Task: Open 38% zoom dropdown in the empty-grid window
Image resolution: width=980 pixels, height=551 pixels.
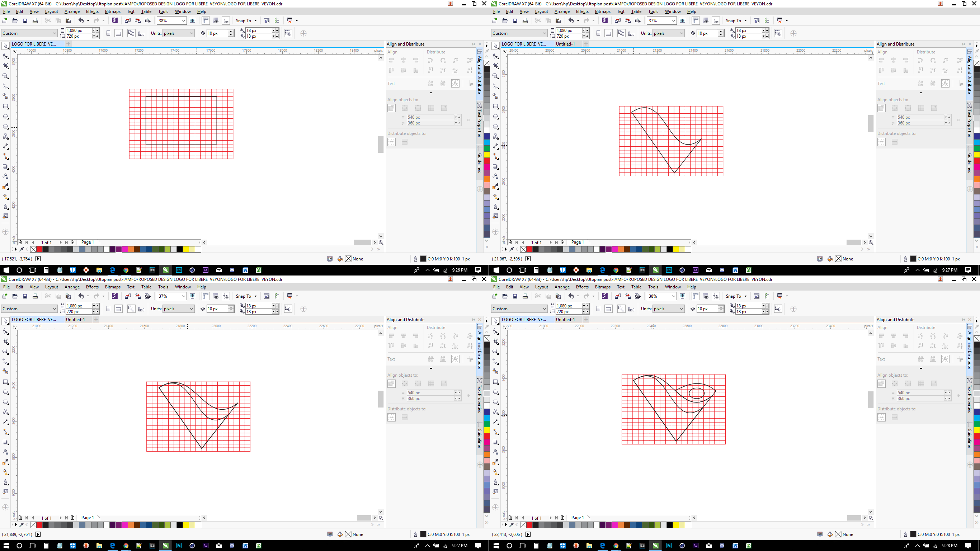Action: [x=183, y=20]
